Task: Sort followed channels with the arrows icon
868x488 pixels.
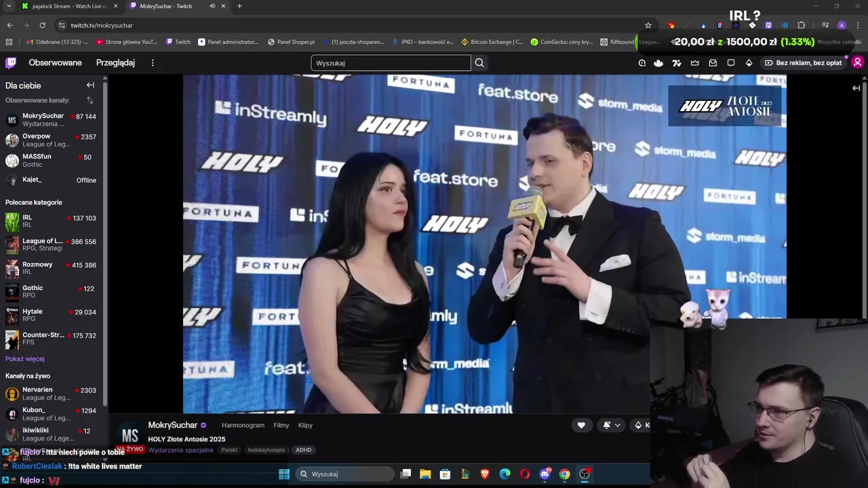Action: 90,100
